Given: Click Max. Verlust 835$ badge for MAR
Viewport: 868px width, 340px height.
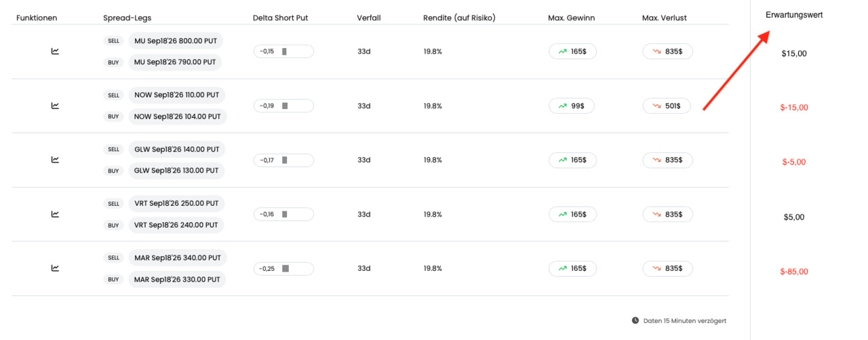Looking at the screenshot, I should [668, 268].
